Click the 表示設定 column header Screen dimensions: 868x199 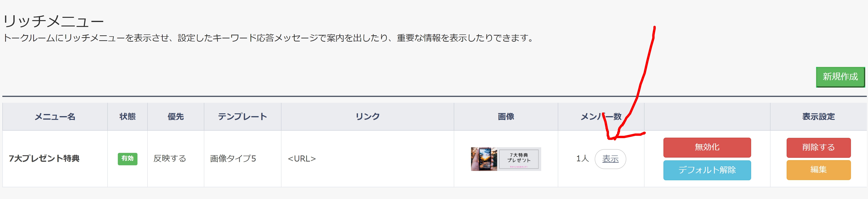[818, 117]
